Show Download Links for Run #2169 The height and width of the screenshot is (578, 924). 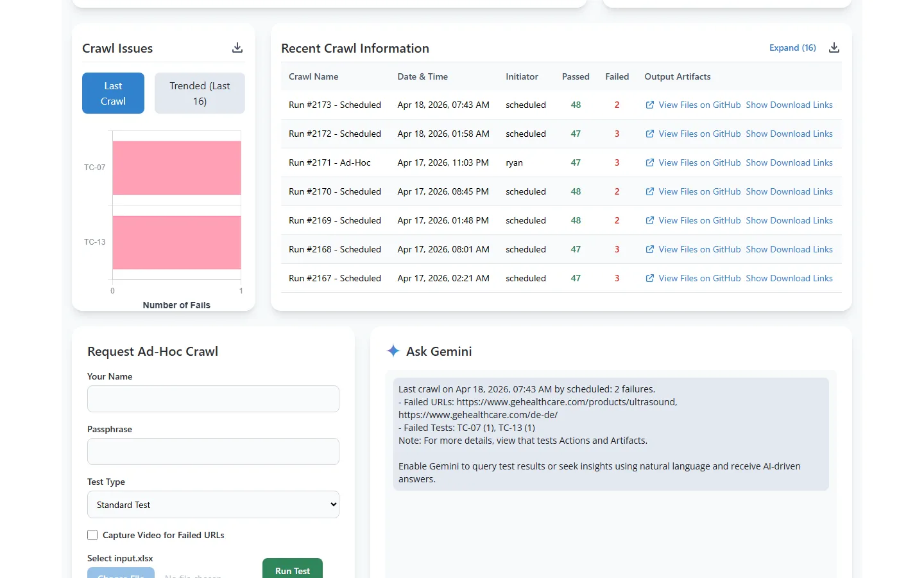[x=789, y=220]
